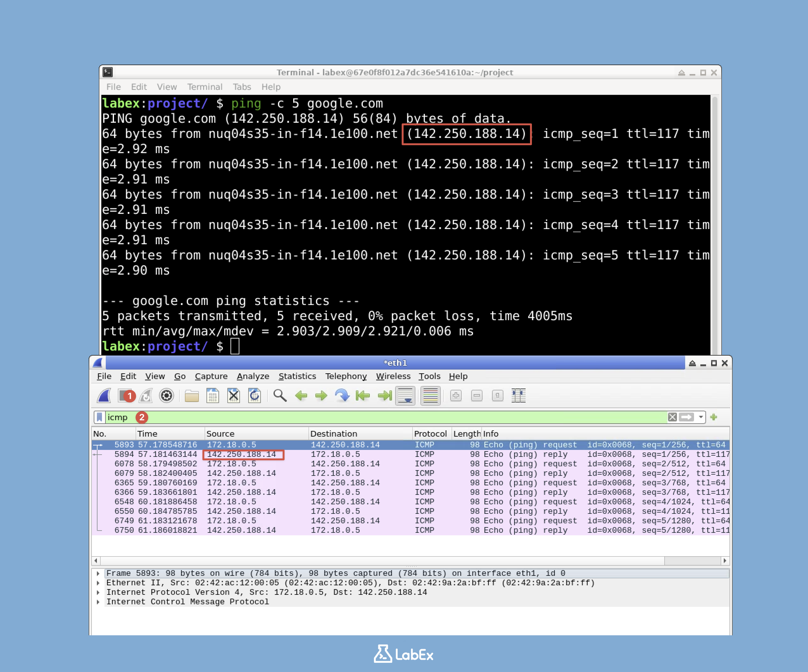The image size is (808, 672).
Task: Expand the Frame 5893 details
Action: (x=98, y=573)
